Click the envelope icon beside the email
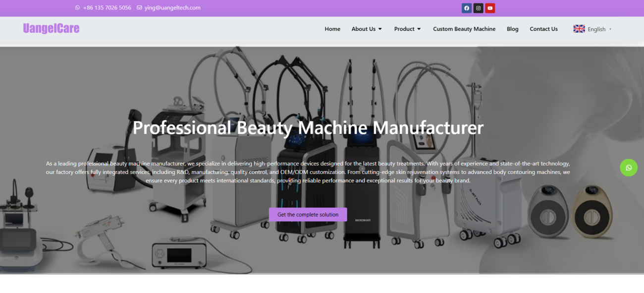Screen dimensions: 644x293 pos(139,8)
